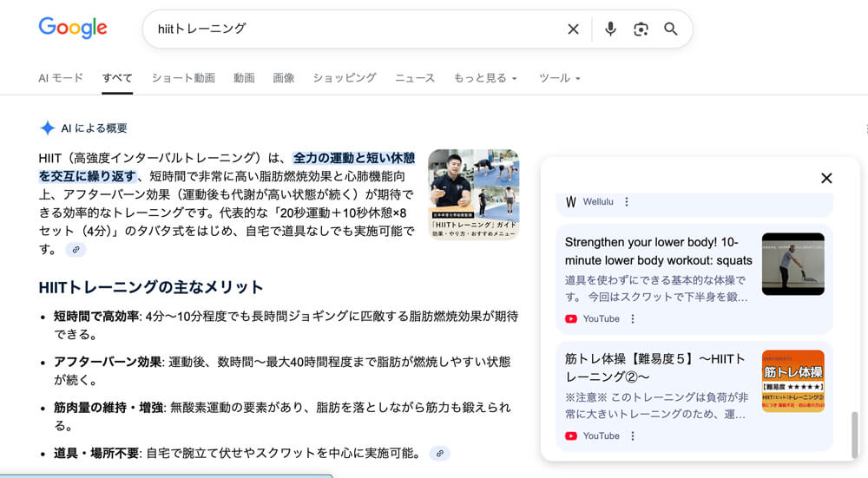The width and height of the screenshot is (868, 478).
Task: Open the 'Strengthen your lower body!' link
Action: pyautogui.click(x=658, y=252)
